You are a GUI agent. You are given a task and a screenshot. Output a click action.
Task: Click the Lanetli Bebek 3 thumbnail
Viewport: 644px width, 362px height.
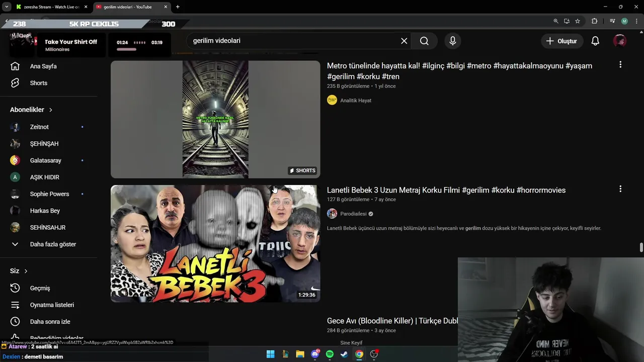[x=215, y=243]
